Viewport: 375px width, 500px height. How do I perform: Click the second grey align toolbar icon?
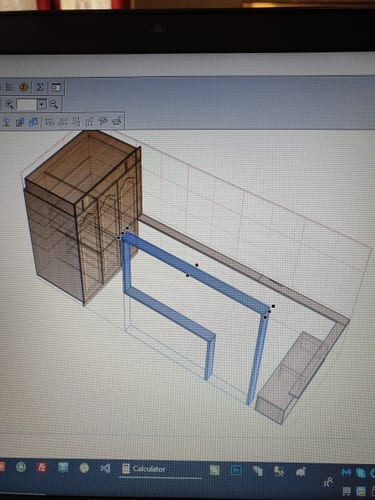click(63, 122)
